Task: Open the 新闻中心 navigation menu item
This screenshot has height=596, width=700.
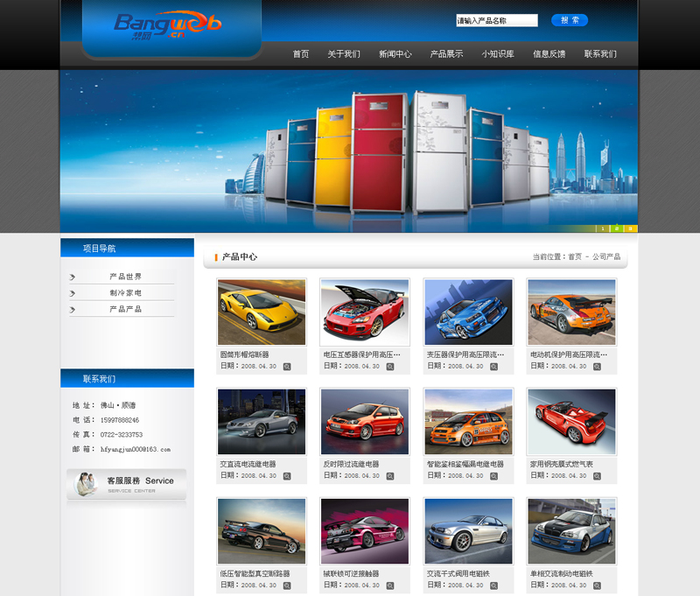Action: [395, 54]
